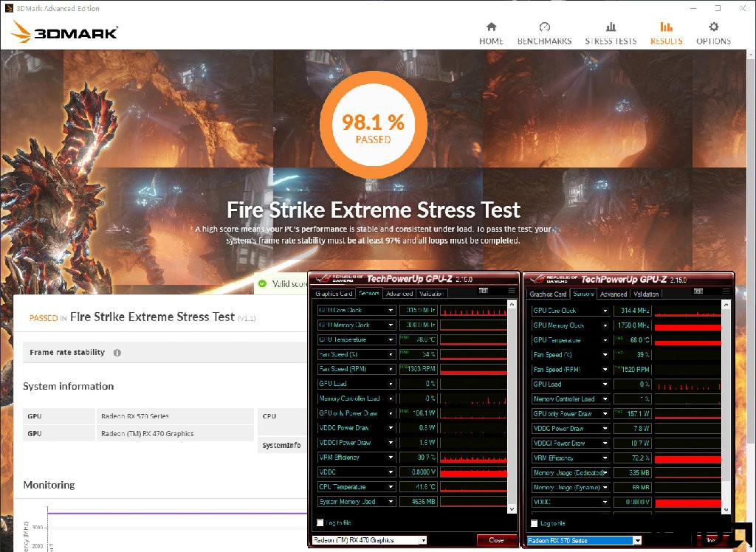The height and width of the screenshot is (552, 756).
Task: Open Memory Usage (Dynamic) dropdown in RX 570 GPU-Z
Action: 605,488
